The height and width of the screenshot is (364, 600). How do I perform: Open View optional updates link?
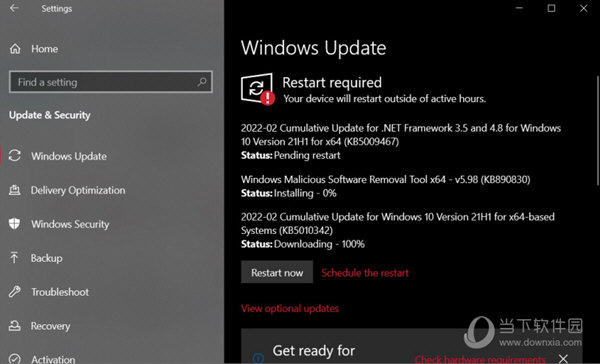pos(290,309)
